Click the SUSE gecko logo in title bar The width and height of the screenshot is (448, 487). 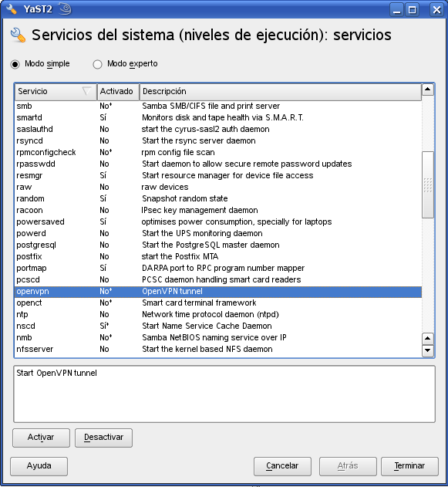coord(65,8)
